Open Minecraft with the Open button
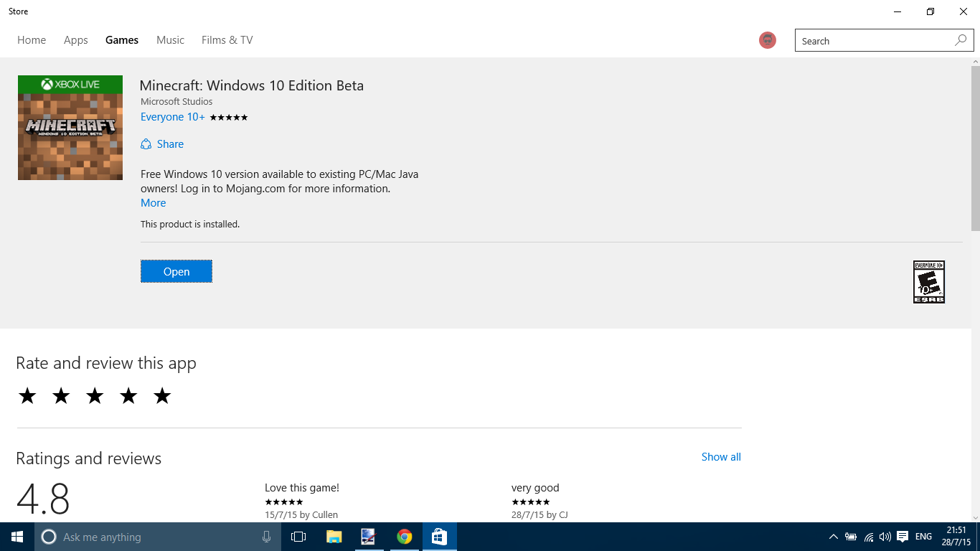The image size is (980, 551). 176,271
